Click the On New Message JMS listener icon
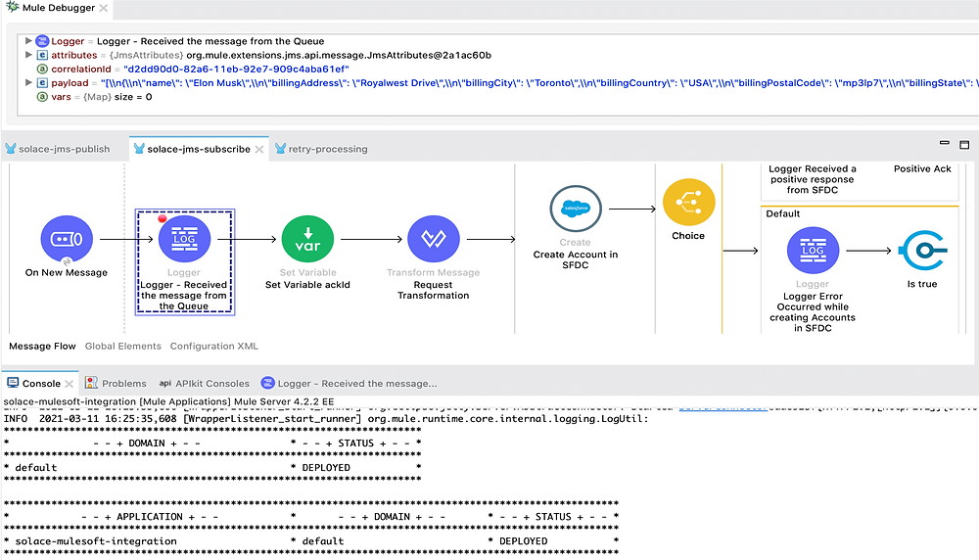979x560 pixels. (67, 239)
